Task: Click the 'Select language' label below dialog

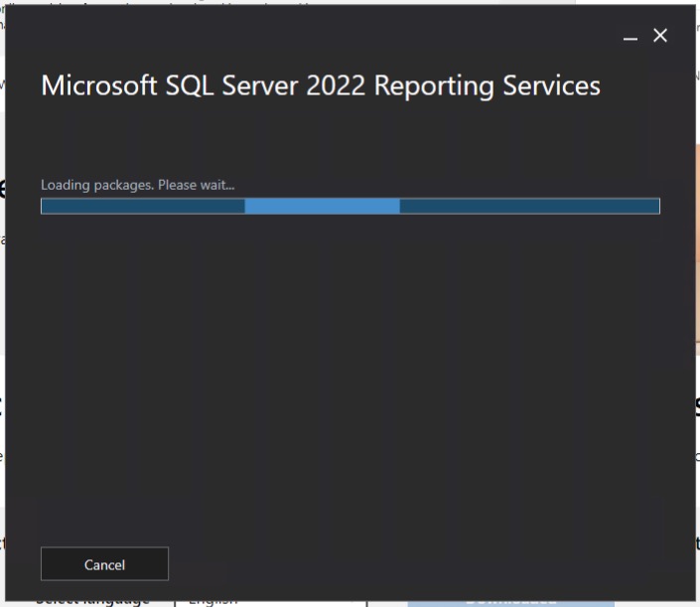Action: click(92, 601)
